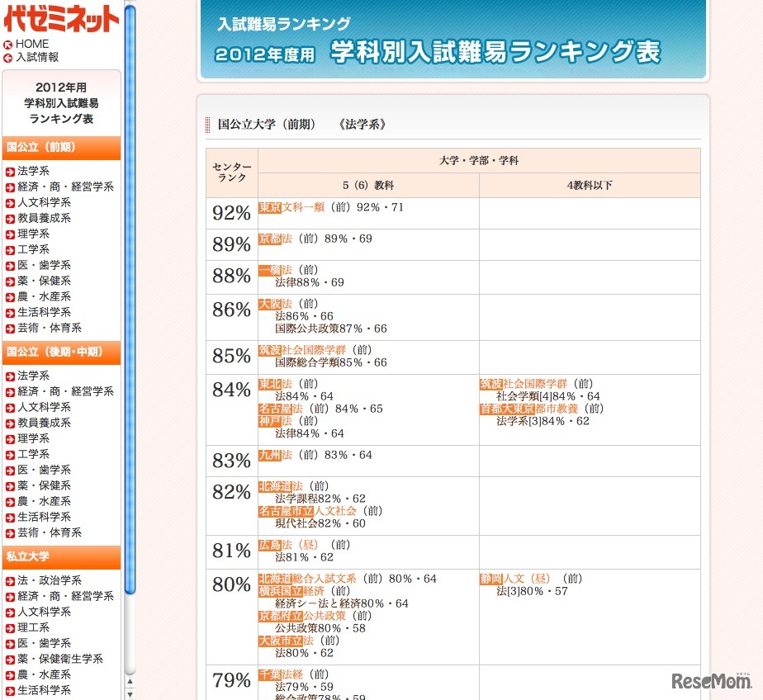This screenshot has width=763, height=700.
Task: Open 教員養成系 link under 国公立（前期）
Action: [x=45, y=218]
